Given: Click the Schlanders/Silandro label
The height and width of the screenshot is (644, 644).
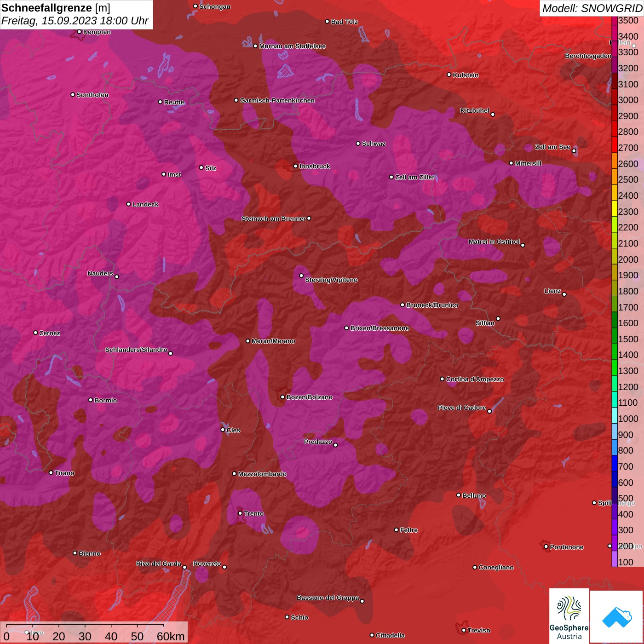Looking at the screenshot, I should (x=136, y=350).
